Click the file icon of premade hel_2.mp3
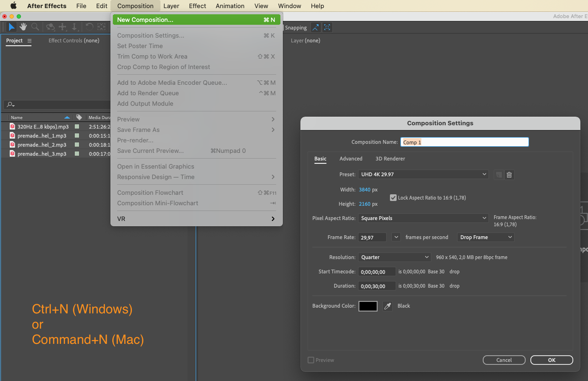Screen dimensions: 588x381 12,145
